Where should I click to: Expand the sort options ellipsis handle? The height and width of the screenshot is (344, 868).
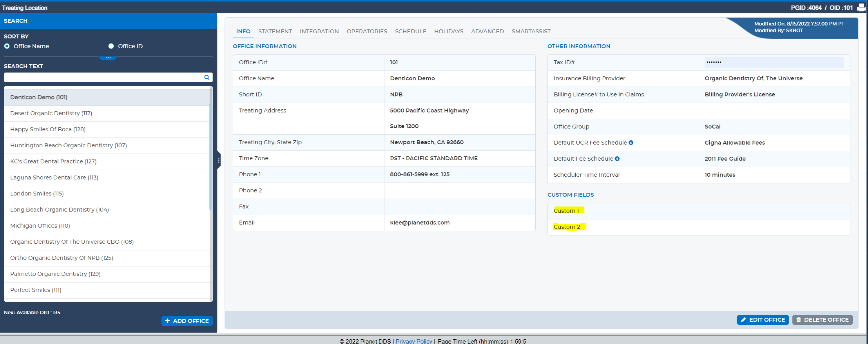click(108, 58)
